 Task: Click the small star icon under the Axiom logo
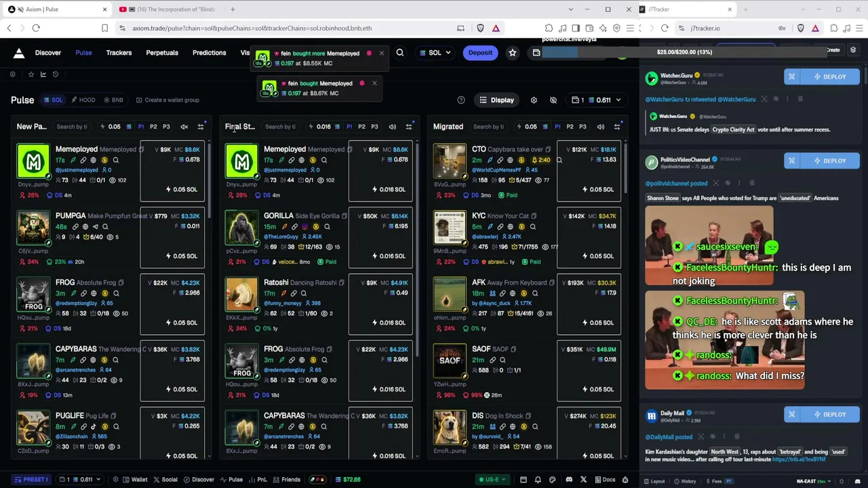(x=31, y=75)
